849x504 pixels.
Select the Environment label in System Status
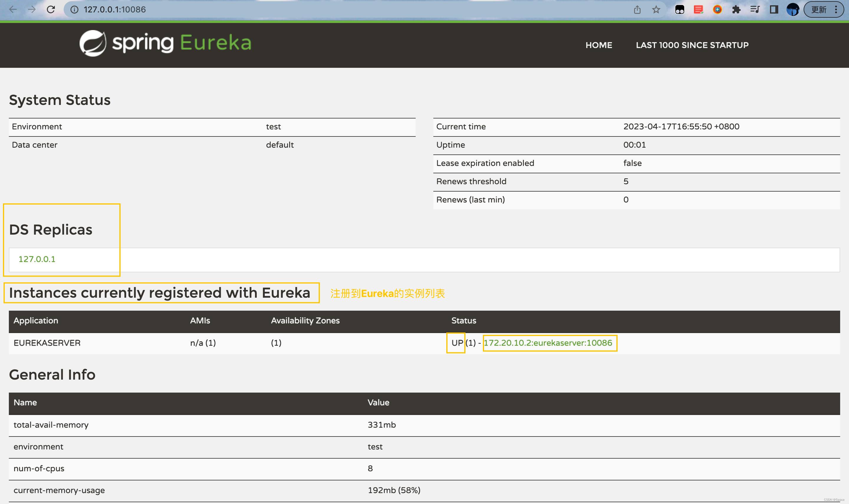[x=37, y=126]
